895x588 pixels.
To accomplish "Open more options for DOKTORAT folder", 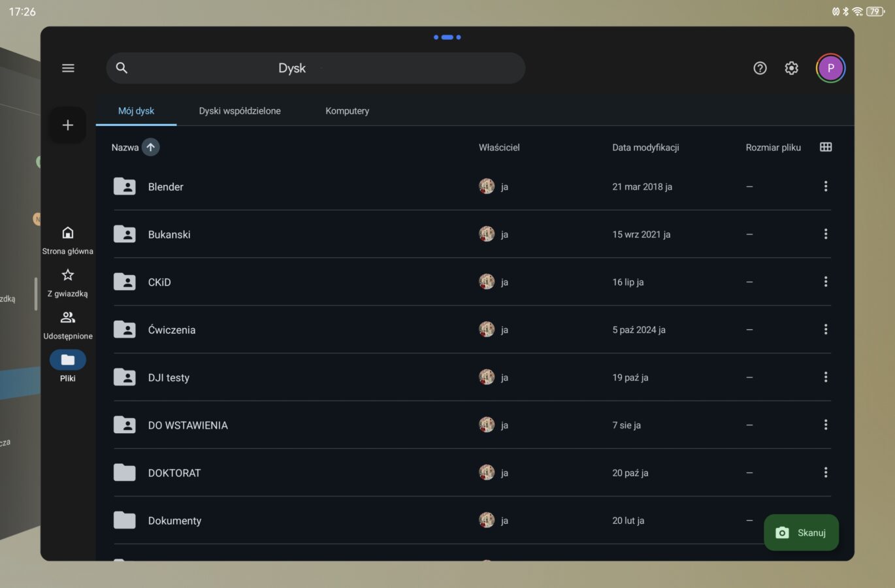I will [x=826, y=472].
